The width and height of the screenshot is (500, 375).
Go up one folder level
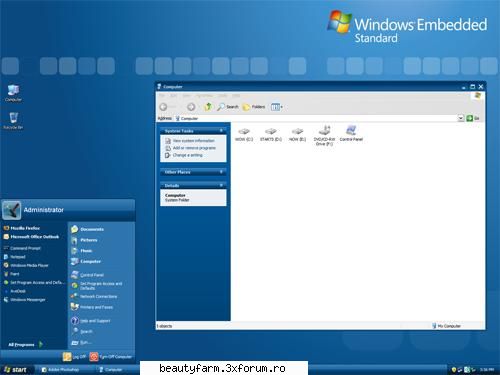pos(208,107)
